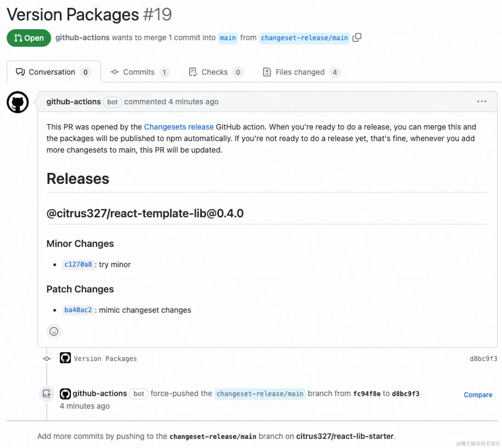Open commit ba40ac2 link
The width and height of the screenshot is (502, 448).
[x=78, y=310]
